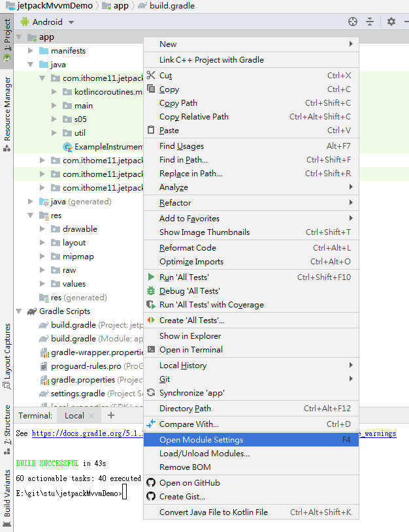409x532 pixels.
Task: Click the build.gradle breadcrumb
Action: click(167, 6)
